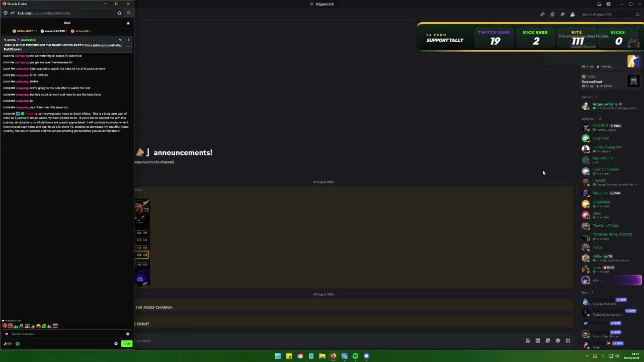Switch to Firefox on the taskbar
Image resolution: width=644 pixels, height=362 pixels.
pos(333,356)
